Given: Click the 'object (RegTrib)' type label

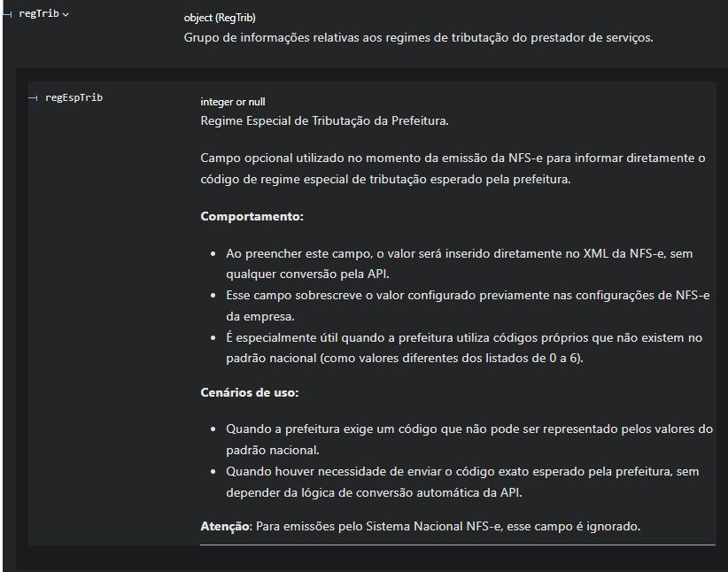Looking at the screenshot, I should 220,18.
